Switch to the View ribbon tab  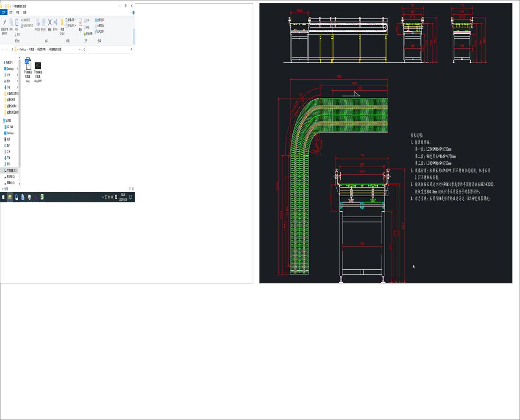[x=25, y=12]
